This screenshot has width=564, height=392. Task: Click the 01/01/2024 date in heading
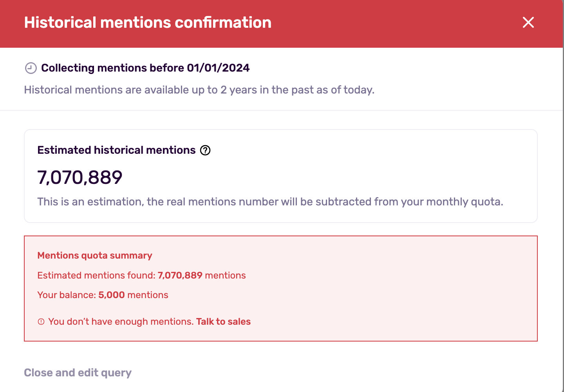[218, 68]
